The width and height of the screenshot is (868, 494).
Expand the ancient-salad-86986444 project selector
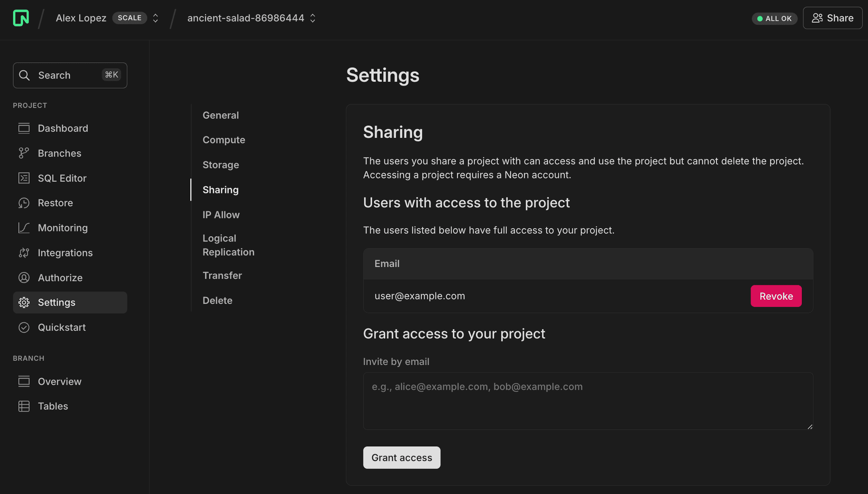(x=312, y=18)
